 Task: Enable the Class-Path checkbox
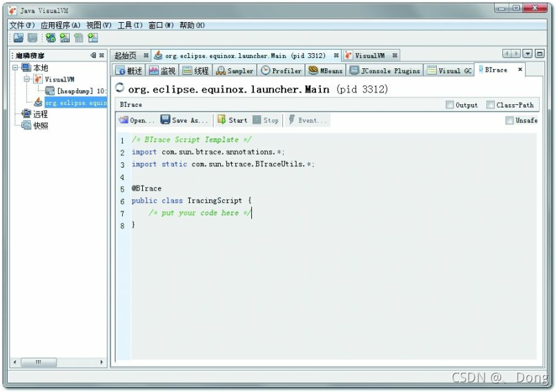pos(491,105)
